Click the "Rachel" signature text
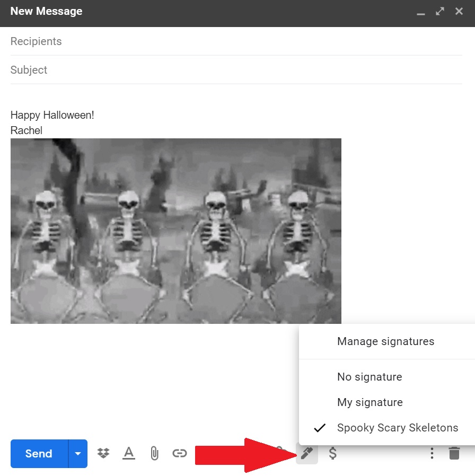This screenshot has width=475, height=476. coord(27,130)
